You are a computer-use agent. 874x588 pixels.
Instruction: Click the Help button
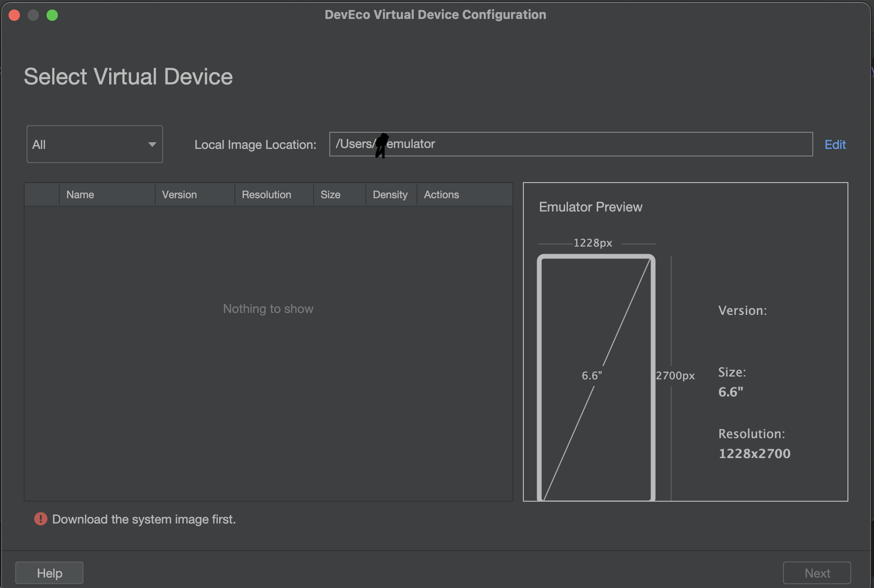coord(49,573)
